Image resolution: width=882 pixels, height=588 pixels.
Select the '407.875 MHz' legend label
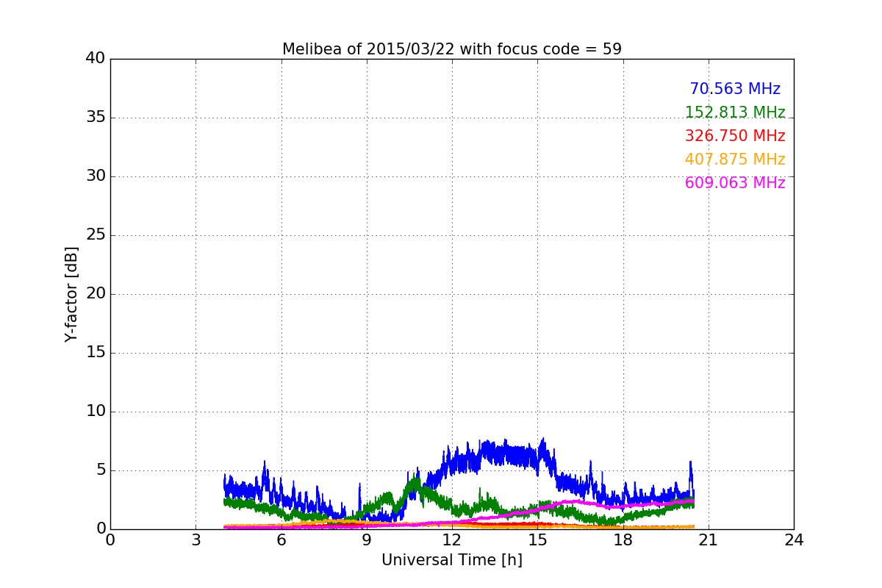point(735,159)
